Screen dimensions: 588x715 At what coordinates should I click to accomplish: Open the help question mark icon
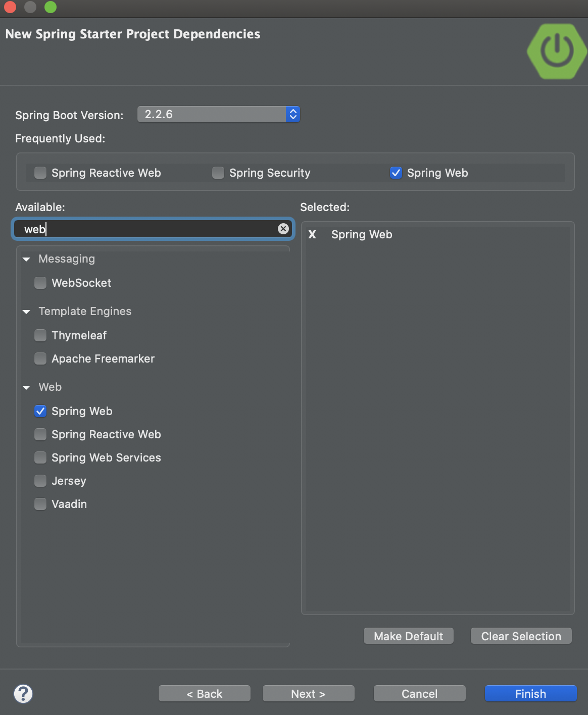tap(23, 693)
